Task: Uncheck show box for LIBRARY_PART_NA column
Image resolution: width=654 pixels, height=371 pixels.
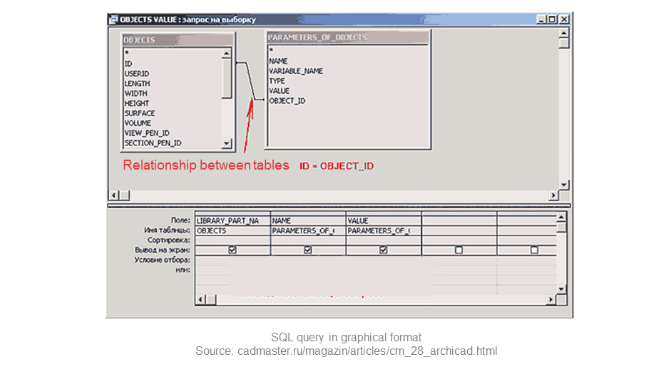Action: tap(232, 250)
